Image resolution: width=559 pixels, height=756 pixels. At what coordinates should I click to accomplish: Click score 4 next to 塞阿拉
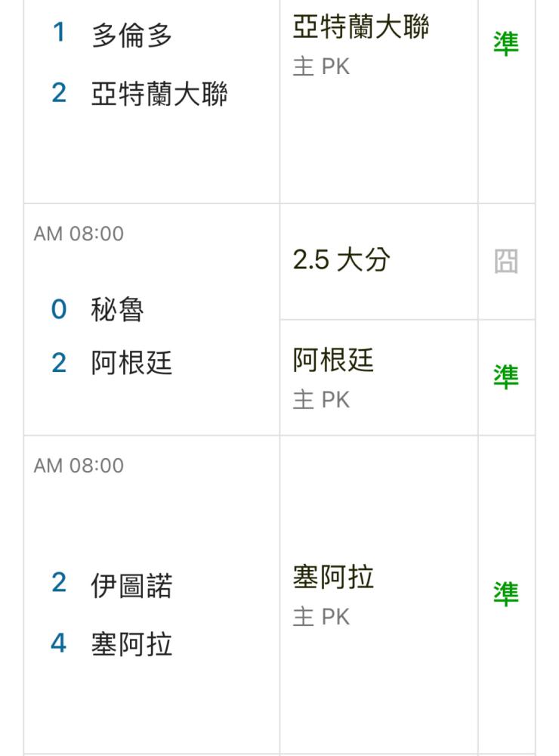pos(59,643)
